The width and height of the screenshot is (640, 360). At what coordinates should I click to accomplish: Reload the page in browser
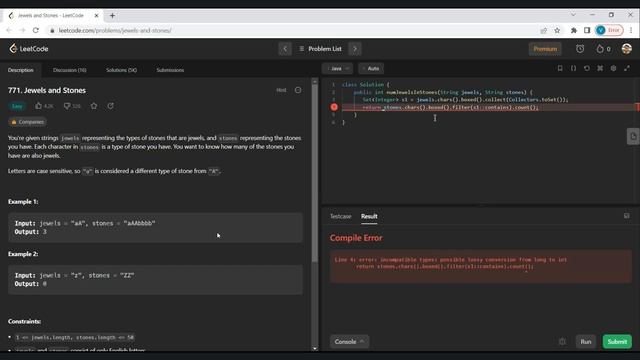pos(36,30)
